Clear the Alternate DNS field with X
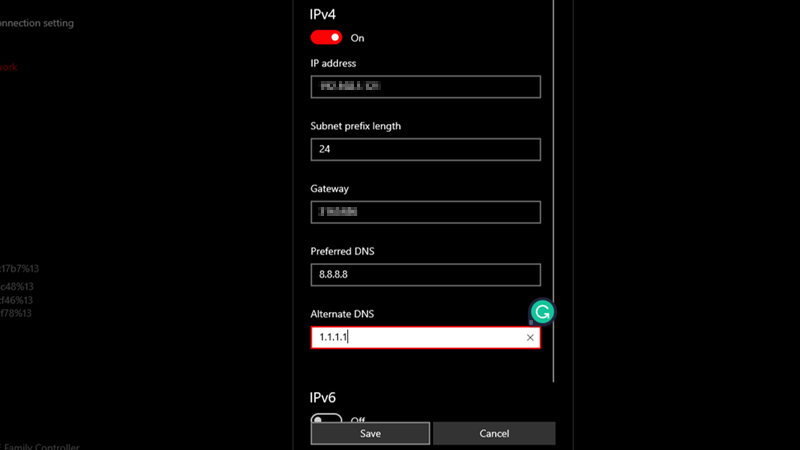Image resolution: width=800 pixels, height=450 pixels. click(x=530, y=338)
